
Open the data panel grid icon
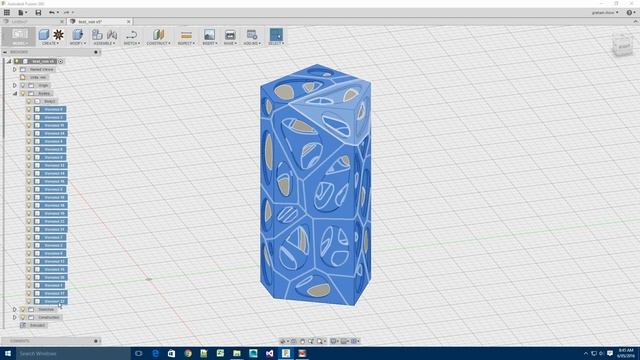(x=7, y=12)
